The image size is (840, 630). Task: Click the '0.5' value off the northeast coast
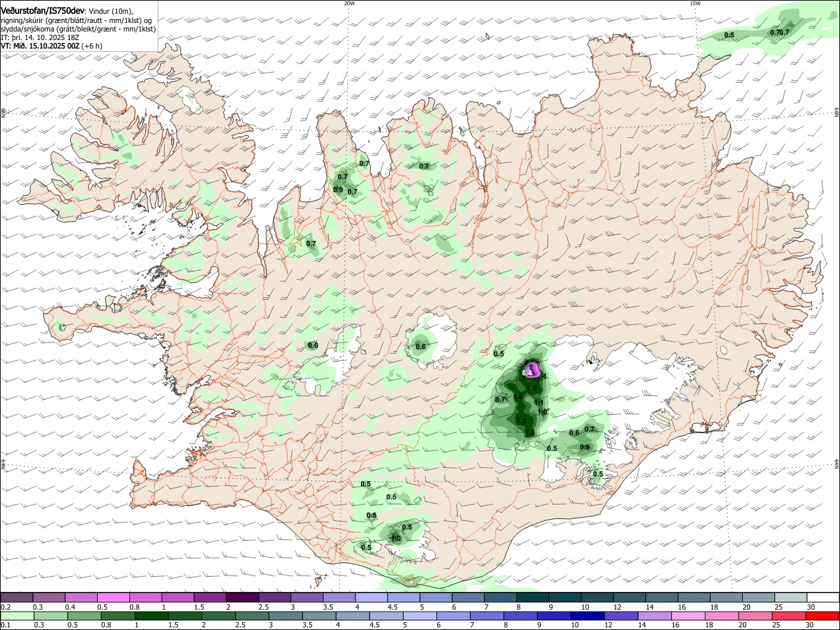[729, 35]
